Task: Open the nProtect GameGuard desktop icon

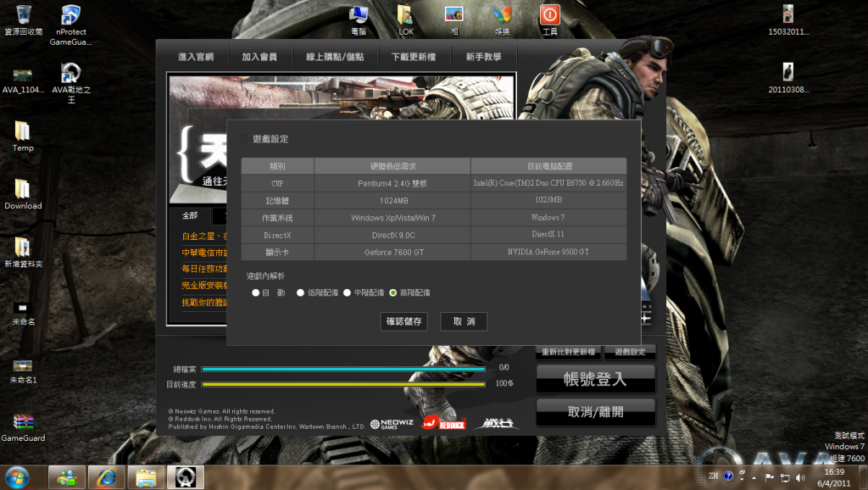Action: pos(71,15)
